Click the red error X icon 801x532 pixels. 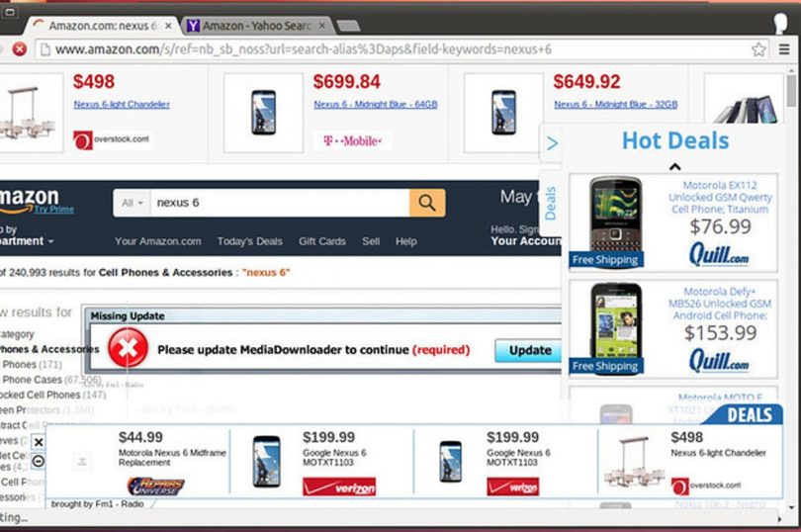[x=128, y=348]
